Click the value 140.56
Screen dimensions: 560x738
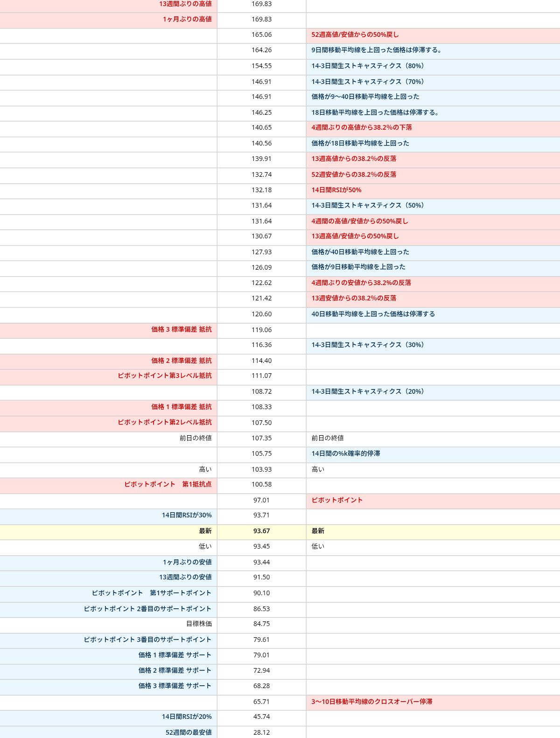pyautogui.click(x=261, y=143)
